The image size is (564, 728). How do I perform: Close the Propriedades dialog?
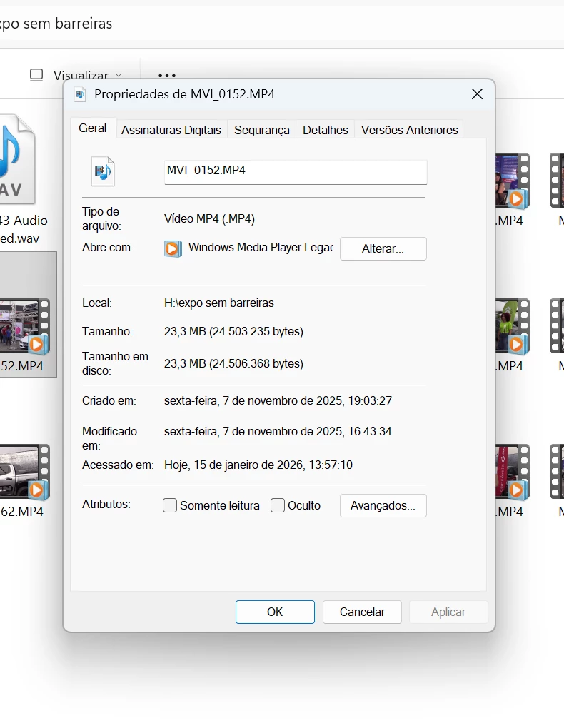tap(477, 94)
